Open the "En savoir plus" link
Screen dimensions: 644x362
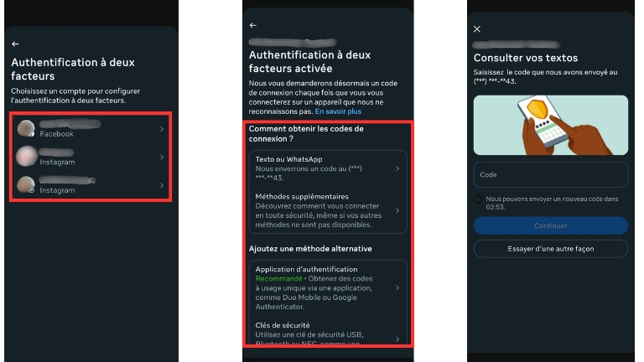(338, 111)
